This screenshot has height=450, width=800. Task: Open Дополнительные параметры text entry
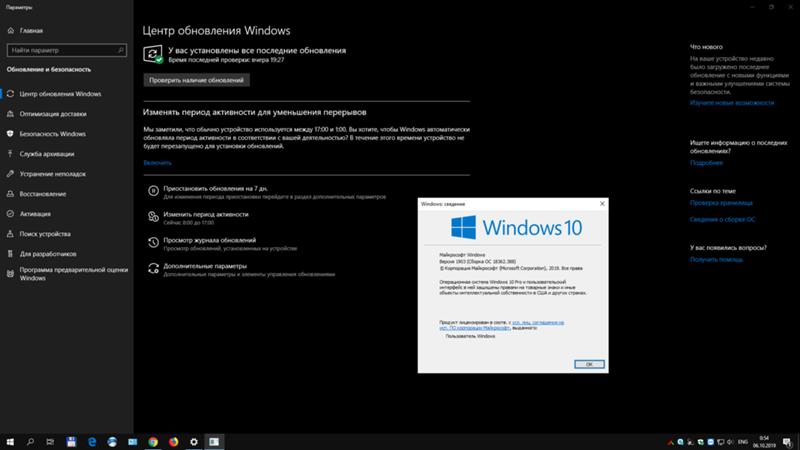[x=205, y=266]
